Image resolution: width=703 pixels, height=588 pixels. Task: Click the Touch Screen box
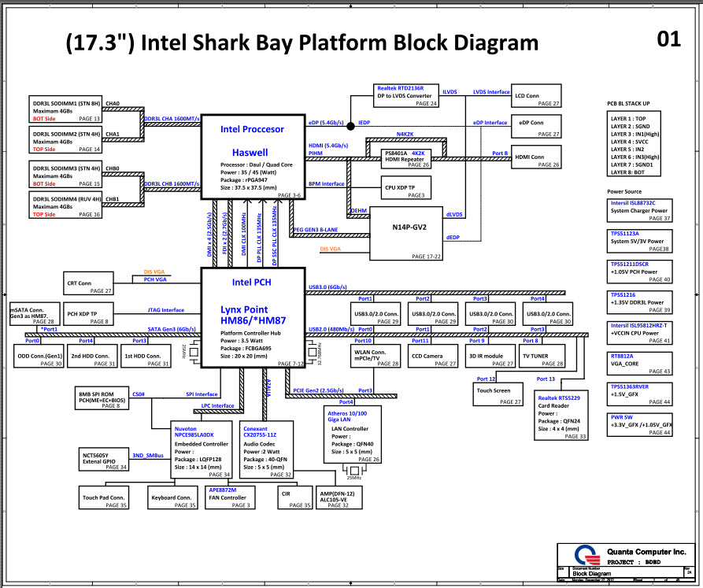(498, 394)
